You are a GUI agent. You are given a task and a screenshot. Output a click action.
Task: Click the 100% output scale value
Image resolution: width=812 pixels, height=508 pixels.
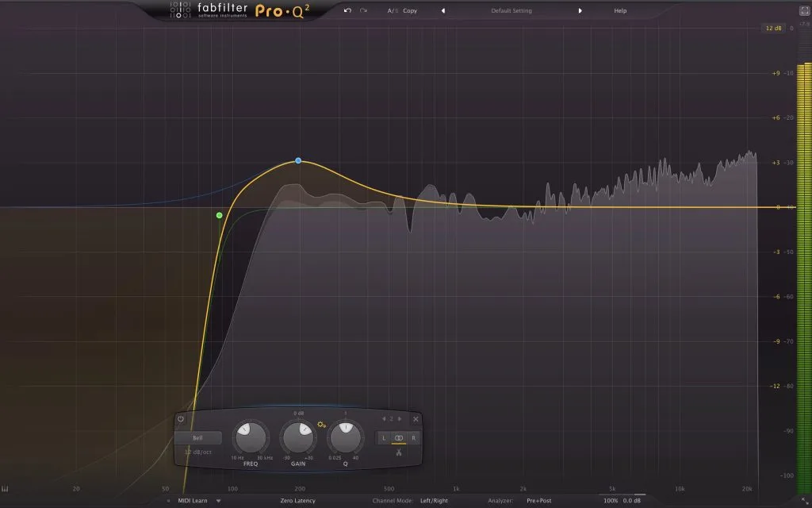coord(611,501)
